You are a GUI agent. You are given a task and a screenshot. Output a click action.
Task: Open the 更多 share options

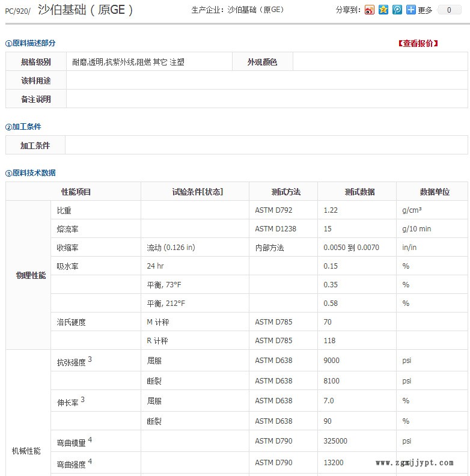[425, 10]
